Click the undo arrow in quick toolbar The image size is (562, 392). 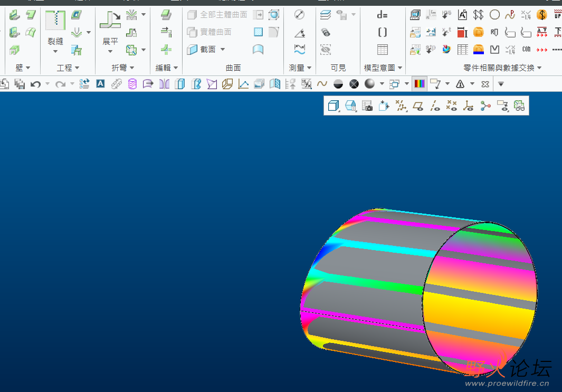35,84
